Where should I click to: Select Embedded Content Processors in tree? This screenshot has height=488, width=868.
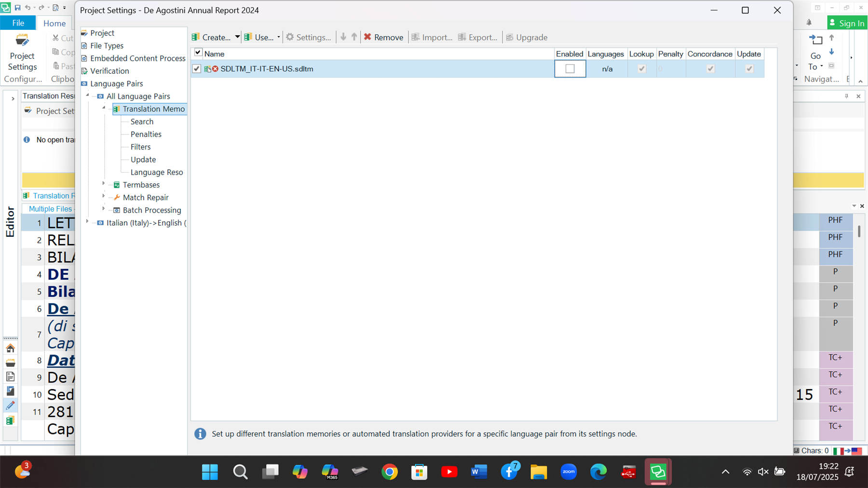click(x=138, y=58)
